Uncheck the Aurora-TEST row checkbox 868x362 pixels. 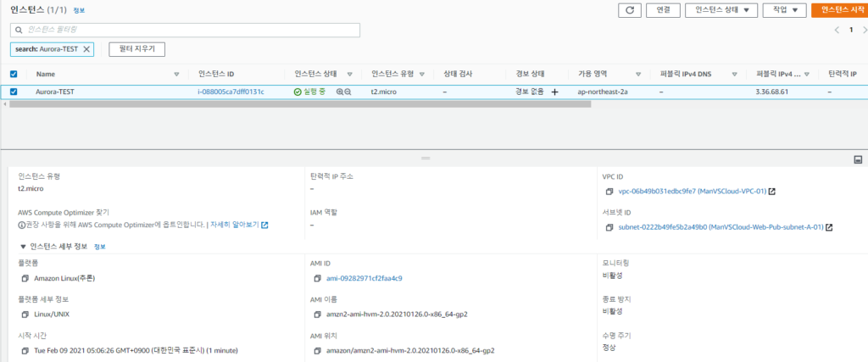[x=14, y=92]
